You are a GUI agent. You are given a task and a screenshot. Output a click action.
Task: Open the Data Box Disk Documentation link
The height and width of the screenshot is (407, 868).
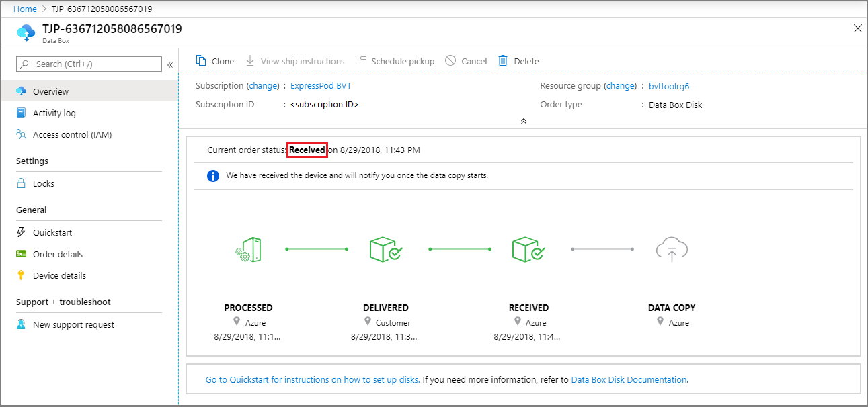coord(629,379)
